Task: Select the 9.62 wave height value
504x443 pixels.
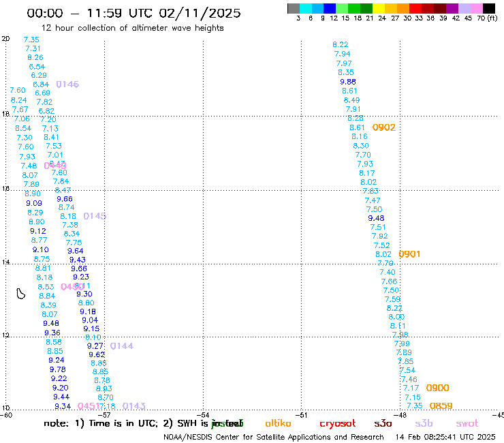Action: coord(97,354)
